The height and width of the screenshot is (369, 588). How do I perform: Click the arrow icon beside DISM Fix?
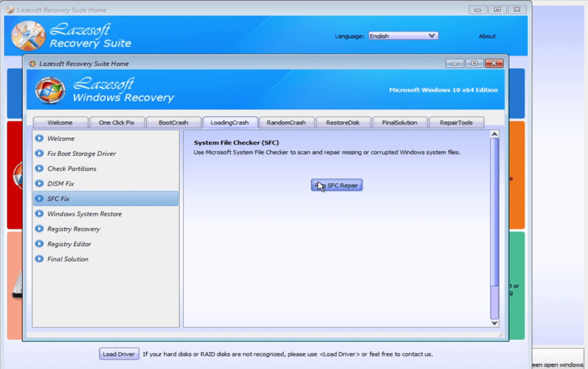[39, 184]
